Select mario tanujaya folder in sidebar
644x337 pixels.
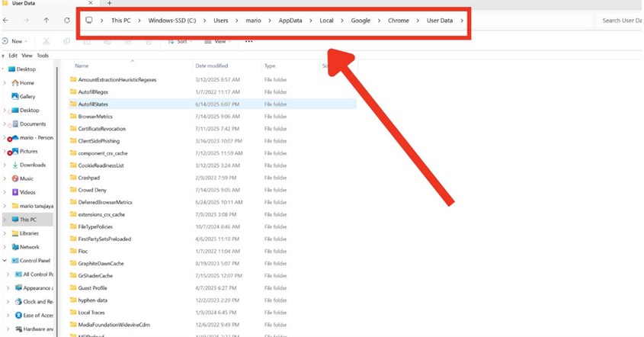click(33, 206)
